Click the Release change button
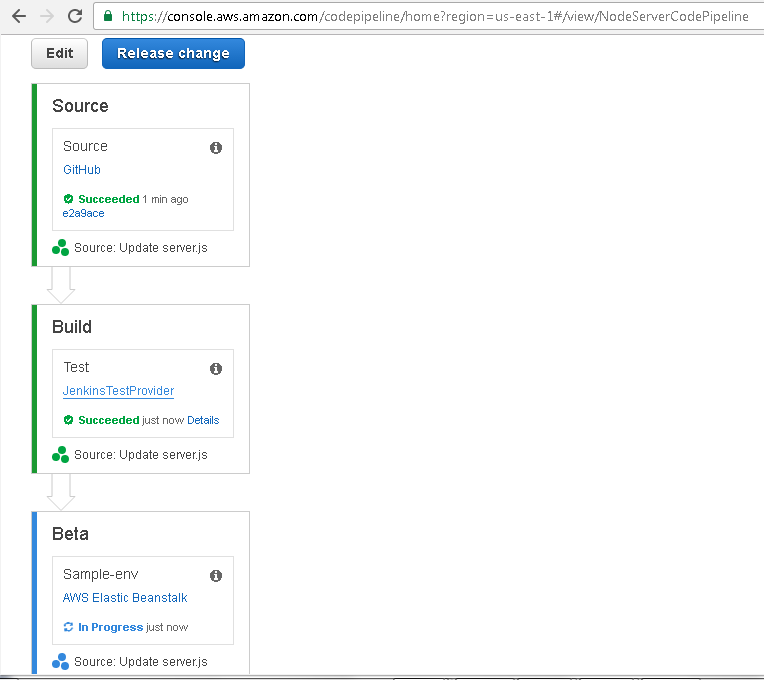 pos(173,53)
